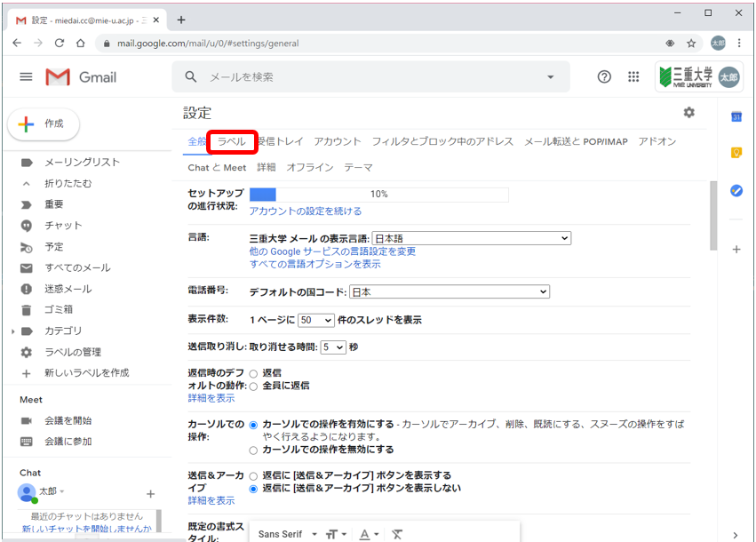Click the search magnifier icon
Image resolution: width=756 pixels, height=542 pixels.
pyautogui.click(x=191, y=76)
